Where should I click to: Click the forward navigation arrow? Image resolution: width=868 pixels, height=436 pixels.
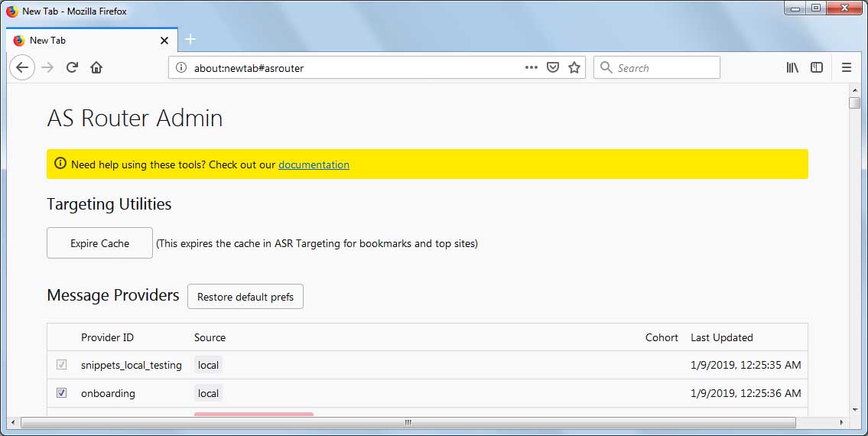[x=47, y=67]
